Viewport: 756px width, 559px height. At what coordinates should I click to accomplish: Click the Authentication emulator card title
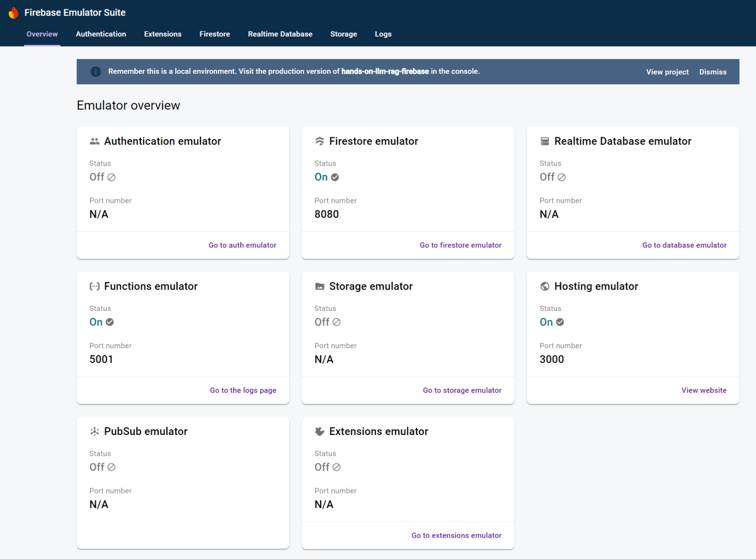[x=163, y=142]
